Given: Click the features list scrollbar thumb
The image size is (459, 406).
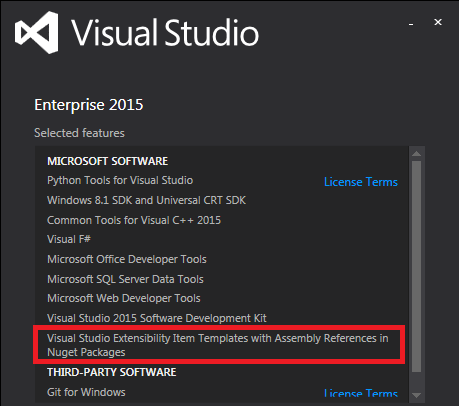Looking at the screenshot, I should [x=416, y=266].
